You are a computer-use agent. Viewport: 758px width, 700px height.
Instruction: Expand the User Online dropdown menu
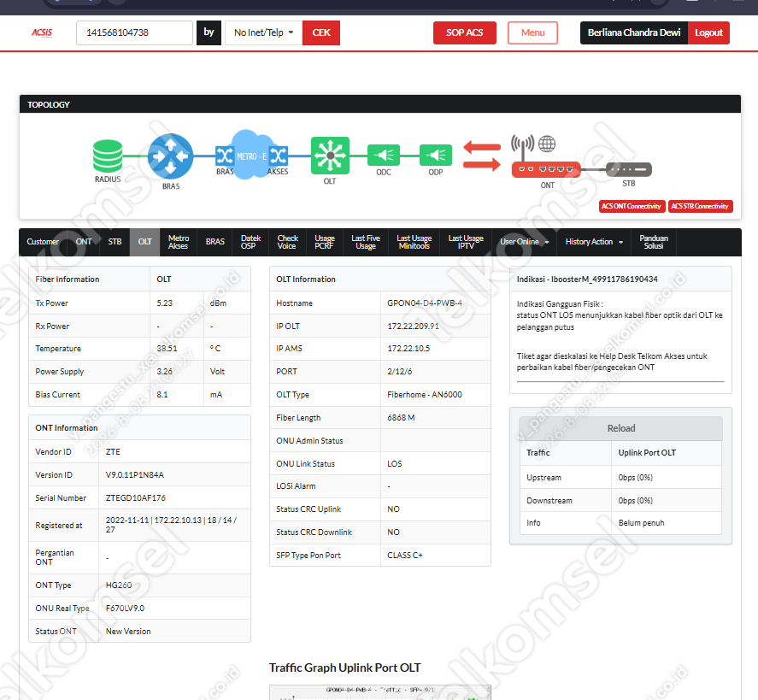coord(525,242)
